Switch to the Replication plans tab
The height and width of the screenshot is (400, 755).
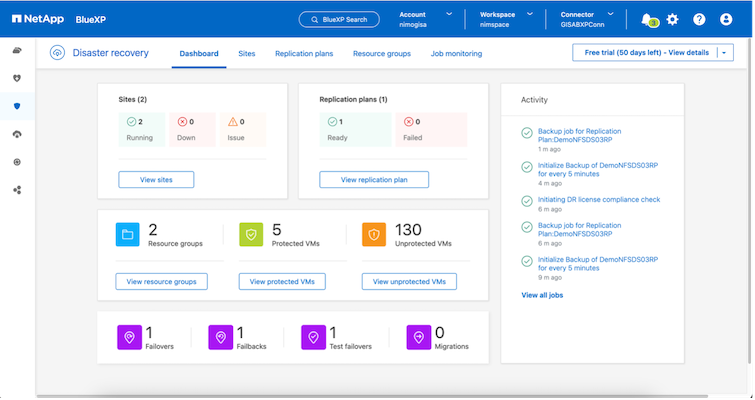[306, 54]
